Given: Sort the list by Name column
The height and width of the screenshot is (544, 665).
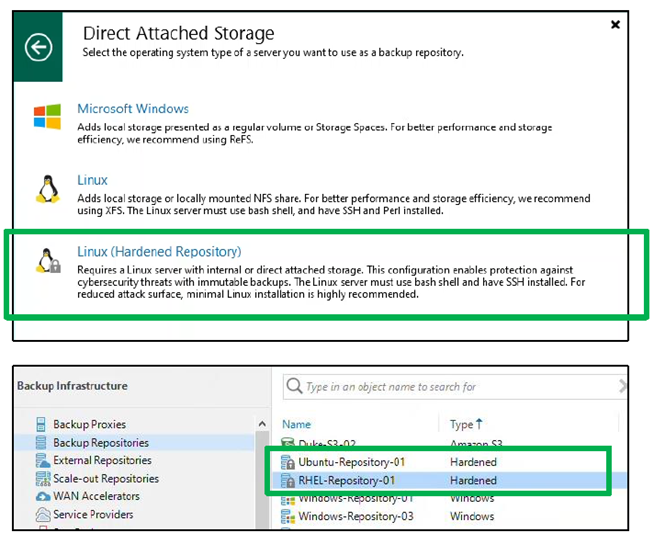Looking at the screenshot, I should pyautogui.click(x=296, y=424).
